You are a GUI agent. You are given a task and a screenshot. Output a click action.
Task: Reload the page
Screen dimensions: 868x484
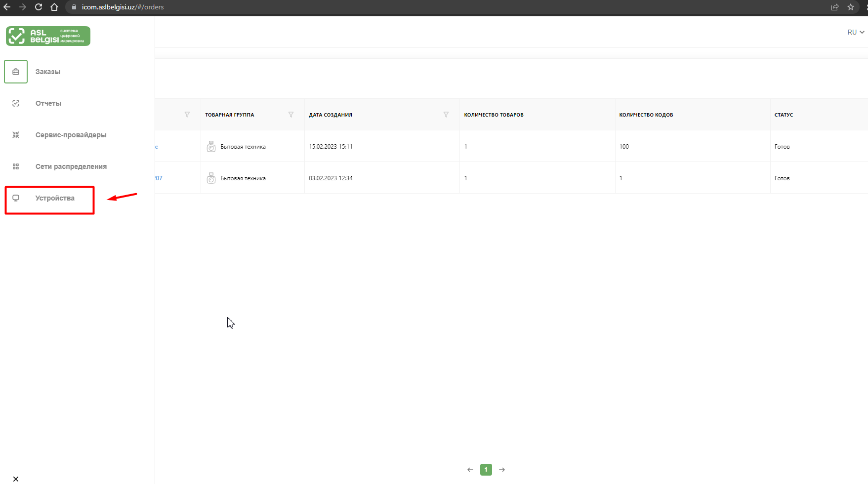[x=39, y=7]
